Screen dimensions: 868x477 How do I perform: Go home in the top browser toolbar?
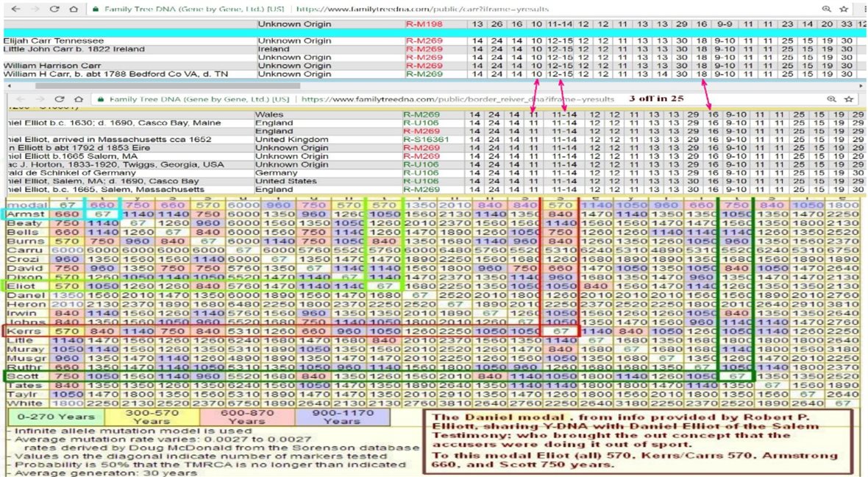point(73,9)
